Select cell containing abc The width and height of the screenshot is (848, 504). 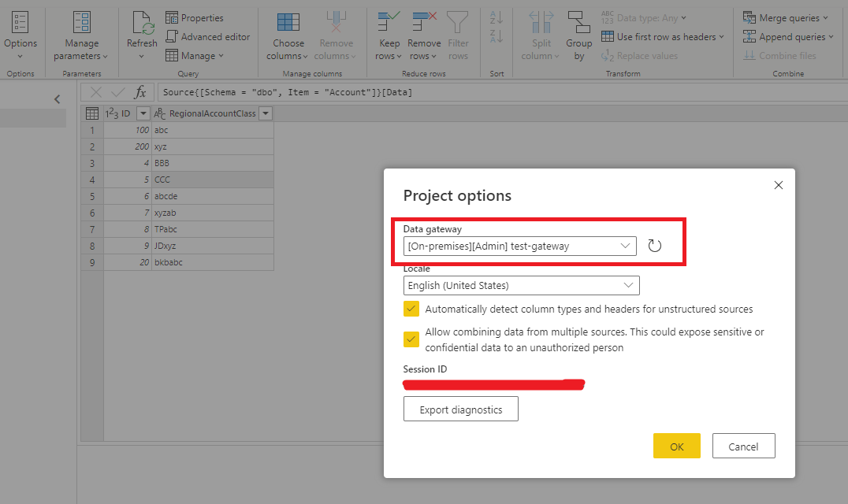[x=213, y=130]
